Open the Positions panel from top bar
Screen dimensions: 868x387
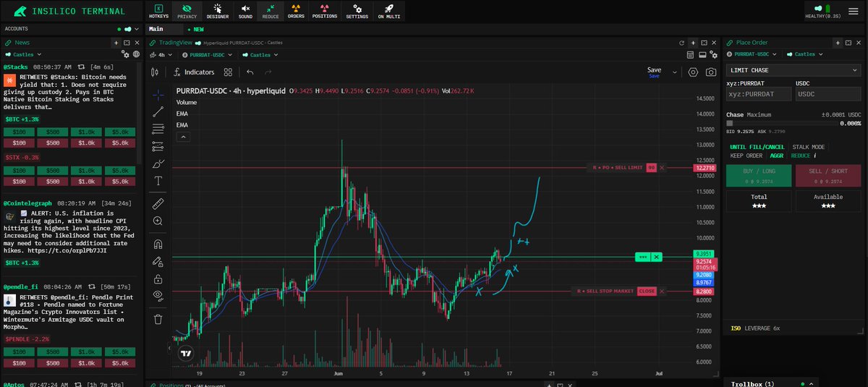(x=325, y=11)
